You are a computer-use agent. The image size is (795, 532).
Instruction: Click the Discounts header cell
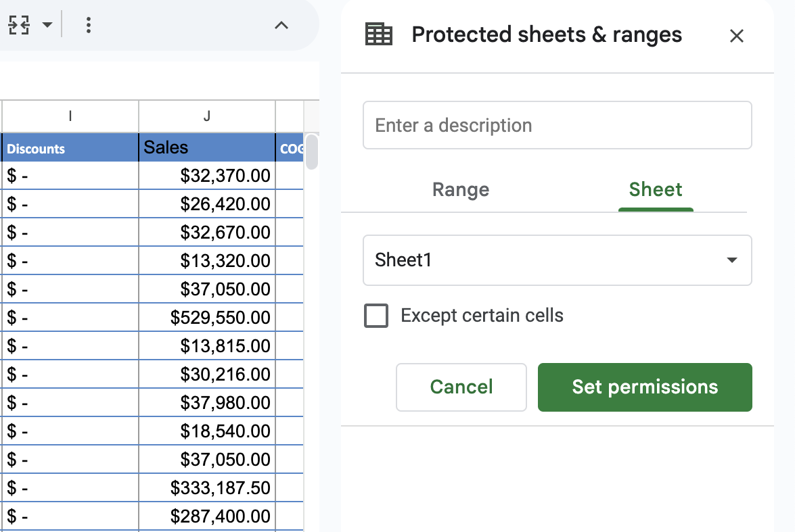[x=70, y=148]
